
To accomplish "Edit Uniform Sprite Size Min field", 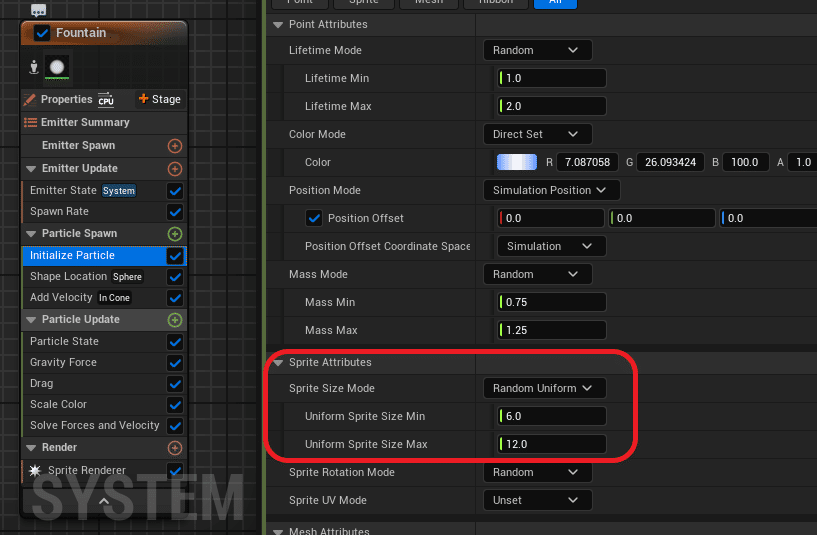I will pos(552,416).
